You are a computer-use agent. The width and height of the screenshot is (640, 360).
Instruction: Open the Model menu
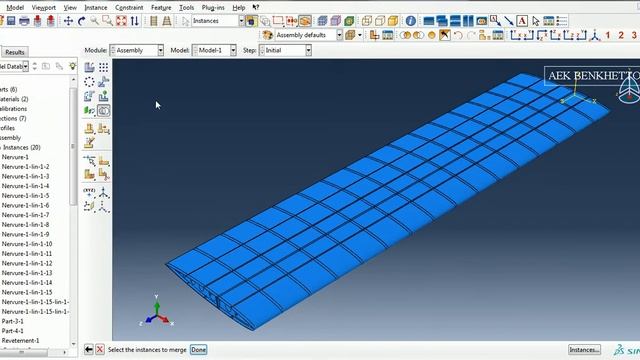(x=15, y=7)
